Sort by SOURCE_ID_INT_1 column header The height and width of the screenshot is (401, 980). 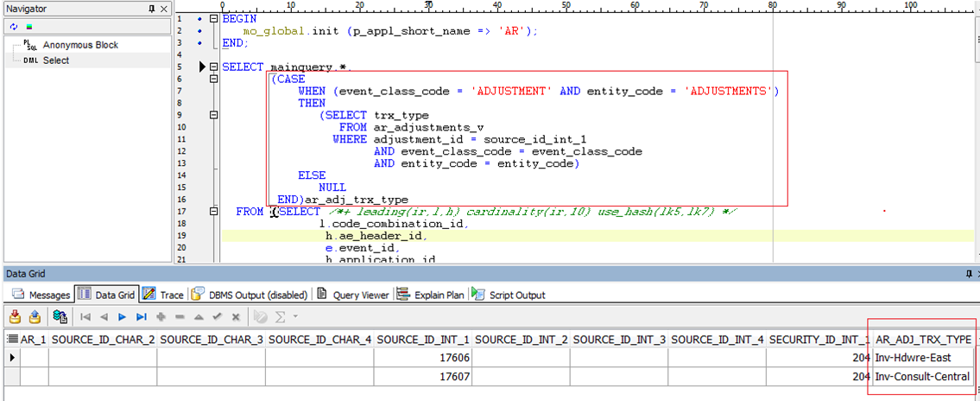click(x=423, y=339)
